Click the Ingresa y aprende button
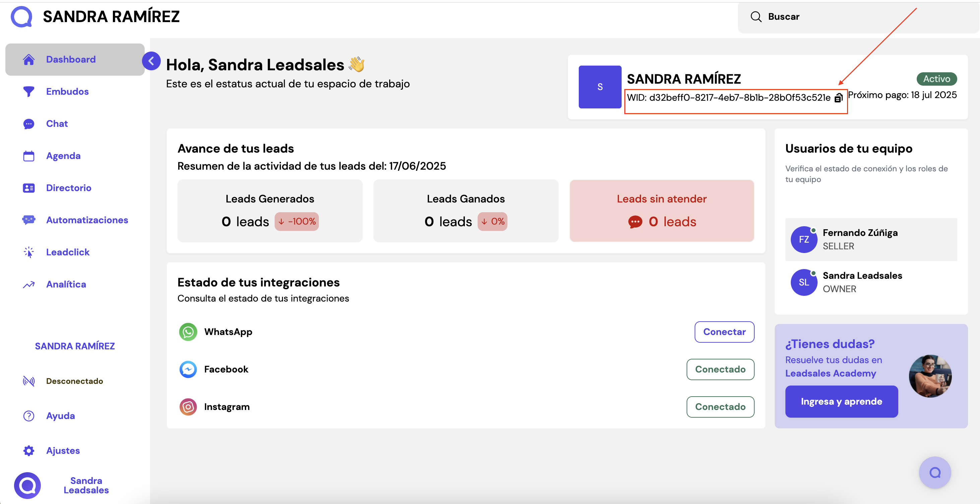Image resolution: width=980 pixels, height=504 pixels. [x=841, y=401]
